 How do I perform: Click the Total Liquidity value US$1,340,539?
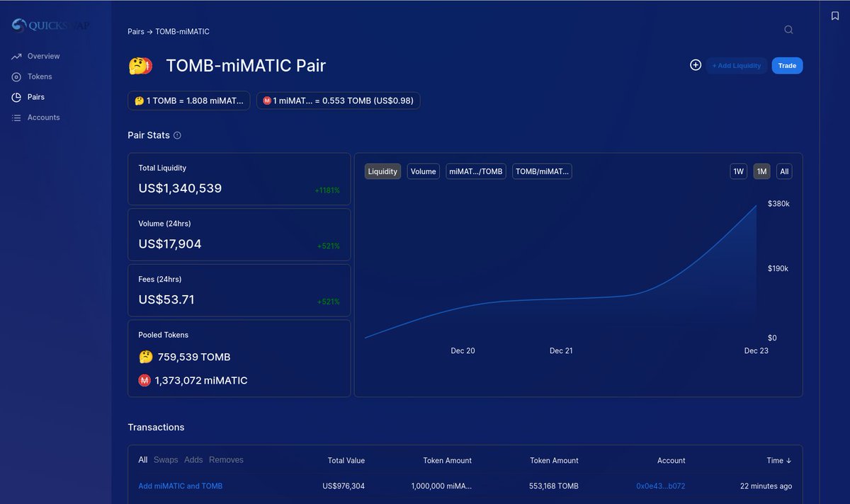180,188
